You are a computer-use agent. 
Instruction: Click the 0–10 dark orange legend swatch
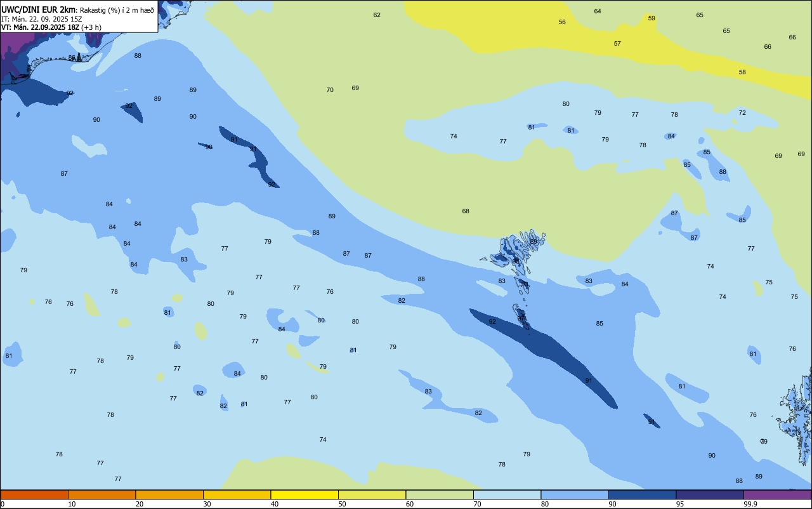pos(34,494)
